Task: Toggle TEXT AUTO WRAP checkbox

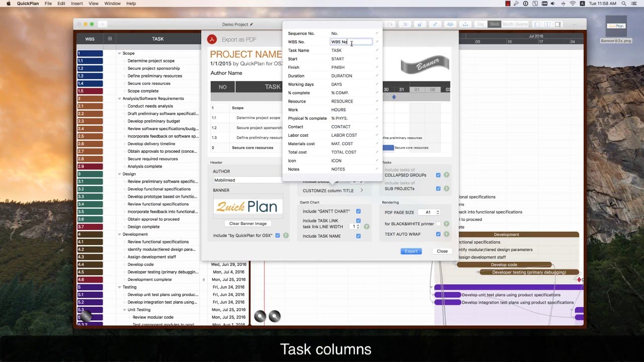Action: tap(438, 234)
